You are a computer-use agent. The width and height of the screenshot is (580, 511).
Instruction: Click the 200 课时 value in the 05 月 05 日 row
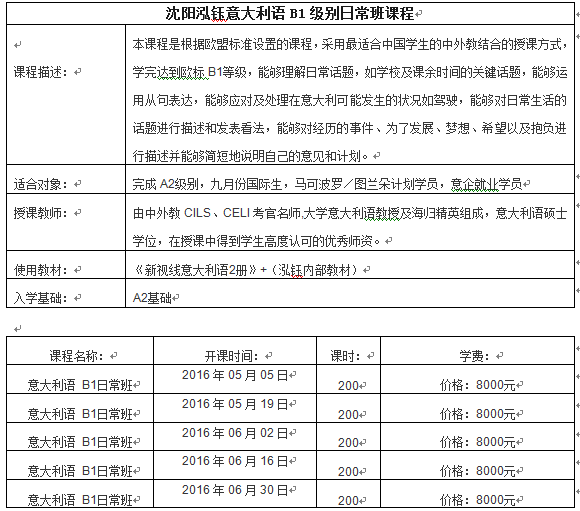[x=348, y=386]
